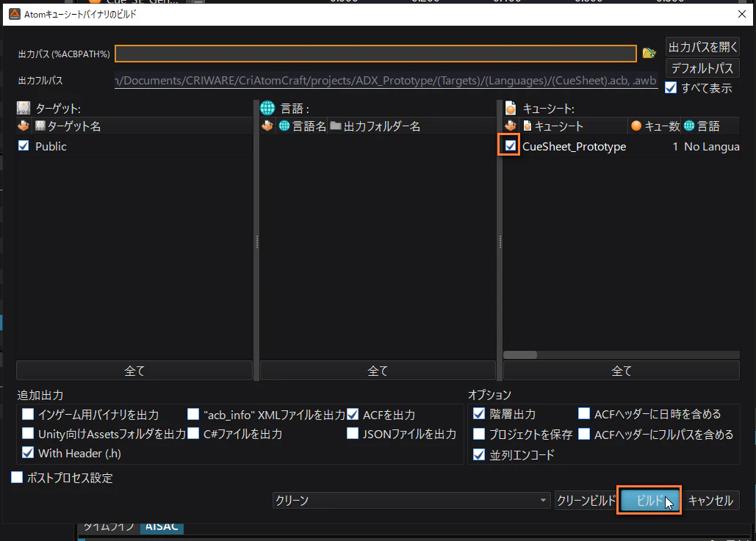
Task: Click the Language panel globe icon
Action: 267,108
